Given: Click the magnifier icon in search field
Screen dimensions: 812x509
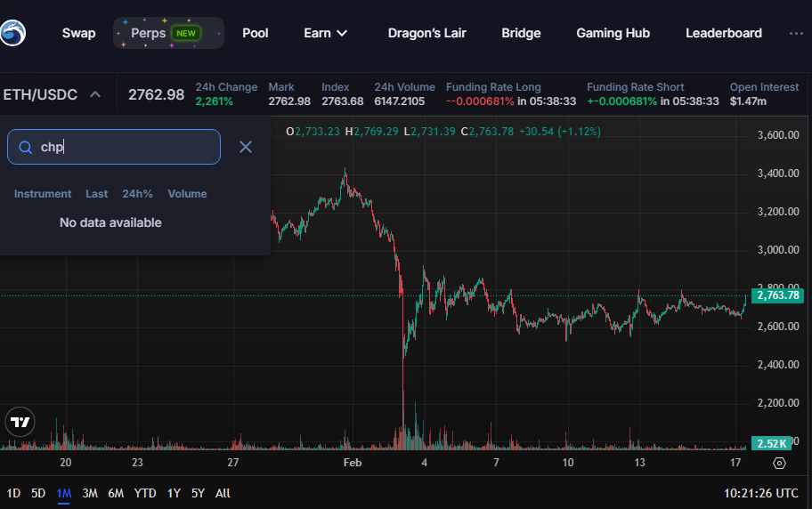Looking at the screenshot, I should click(25, 148).
